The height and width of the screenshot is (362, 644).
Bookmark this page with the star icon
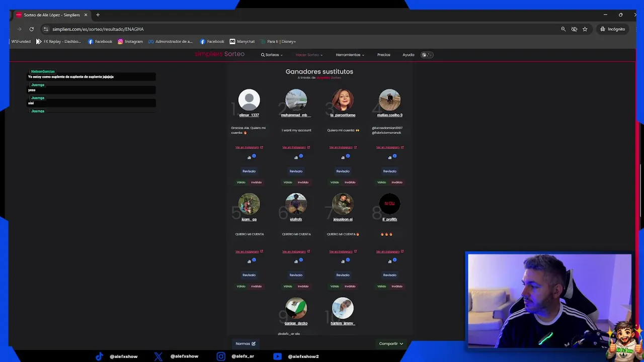click(585, 29)
